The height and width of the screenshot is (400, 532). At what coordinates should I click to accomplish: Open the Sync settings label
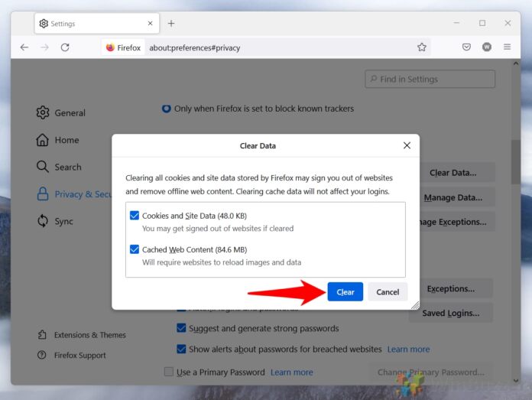(x=63, y=221)
